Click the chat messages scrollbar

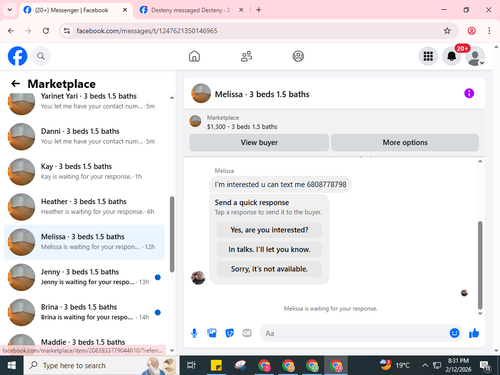pos(480,265)
